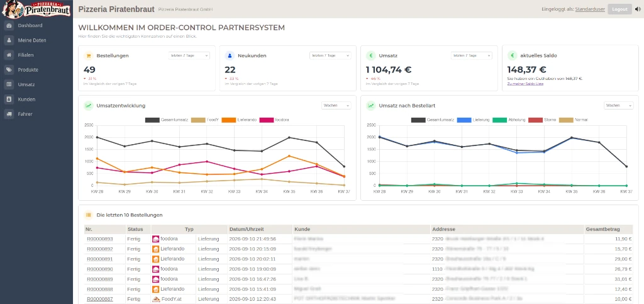This screenshot has width=644, height=304.
Task: Click the Lieferando icon in row R00000888
Action: click(156, 290)
